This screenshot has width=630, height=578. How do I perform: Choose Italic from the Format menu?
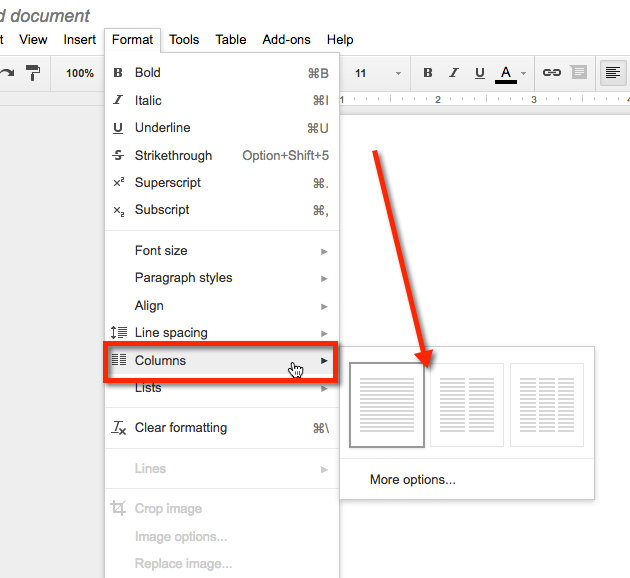pyautogui.click(x=222, y=100)
